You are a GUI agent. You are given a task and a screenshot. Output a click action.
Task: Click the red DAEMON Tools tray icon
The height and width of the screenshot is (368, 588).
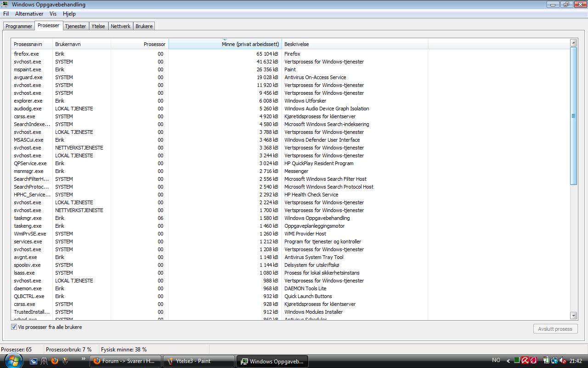tap(533, 361)
